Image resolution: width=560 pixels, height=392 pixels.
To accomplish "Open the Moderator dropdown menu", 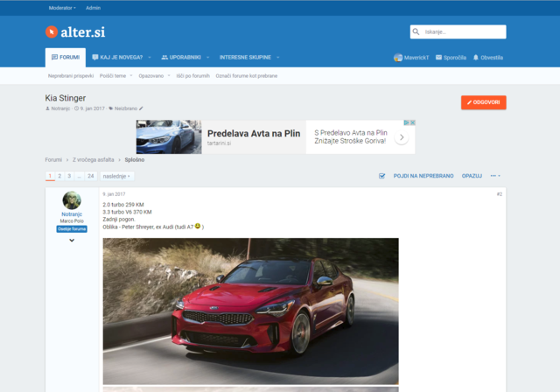I will (62, 8).
